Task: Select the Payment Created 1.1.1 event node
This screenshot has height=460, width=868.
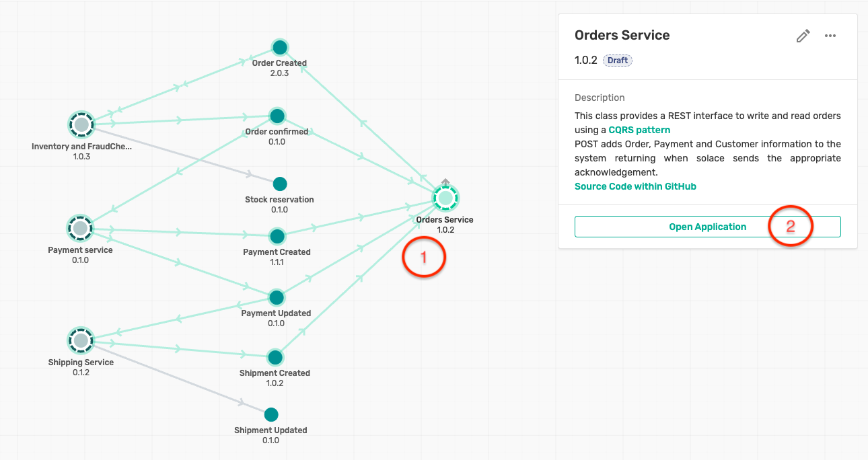Action: pyautogui.click(x=277, y=236)
